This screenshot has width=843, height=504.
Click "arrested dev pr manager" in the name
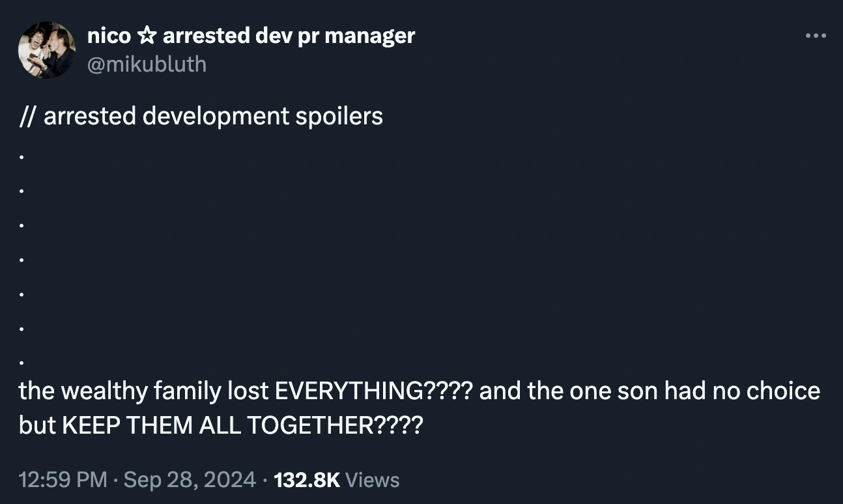289,36
